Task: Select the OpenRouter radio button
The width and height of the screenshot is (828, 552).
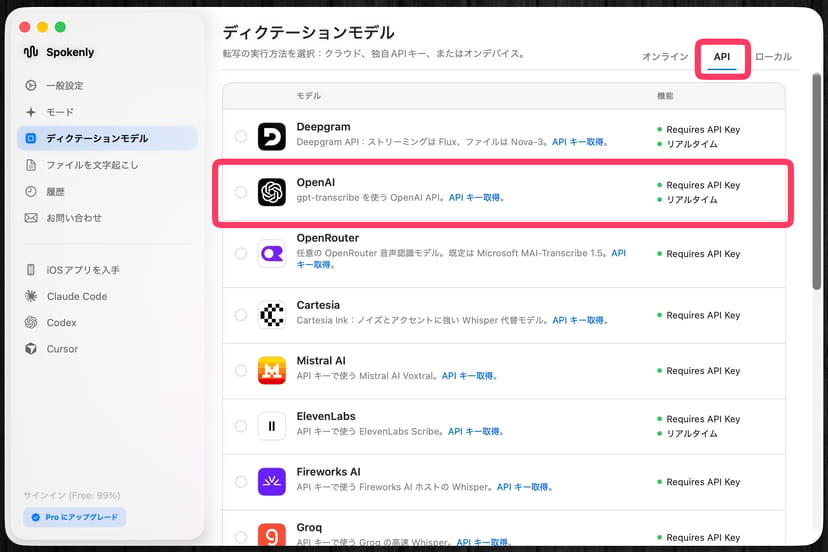Action: (x=241, y=254)
